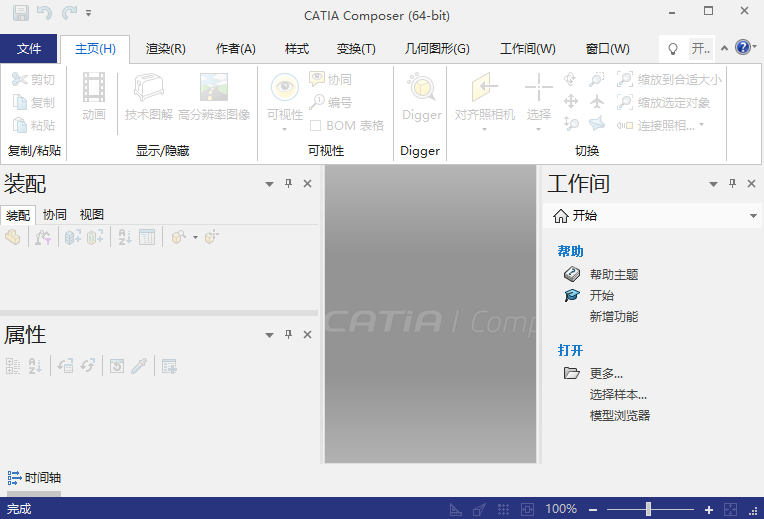
Task: Click 更多... to open a file
Action: (606, 373)
